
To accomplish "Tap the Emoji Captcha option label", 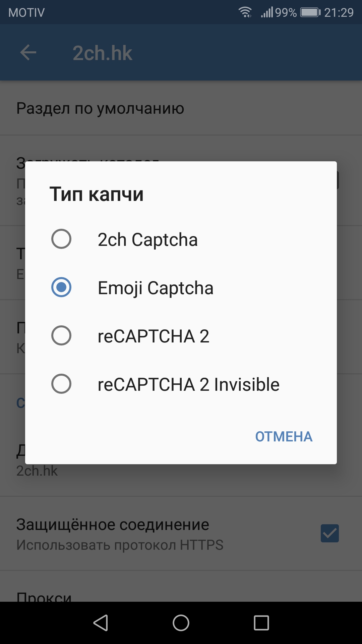I will 156,288.
